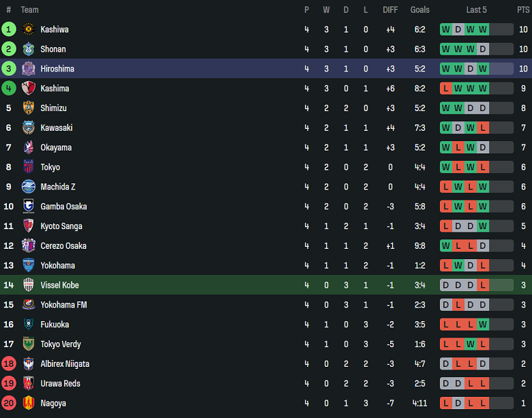Click the Tokyo Verdy green crest
This screenshot has width=532, height=418.
(29, 344)
